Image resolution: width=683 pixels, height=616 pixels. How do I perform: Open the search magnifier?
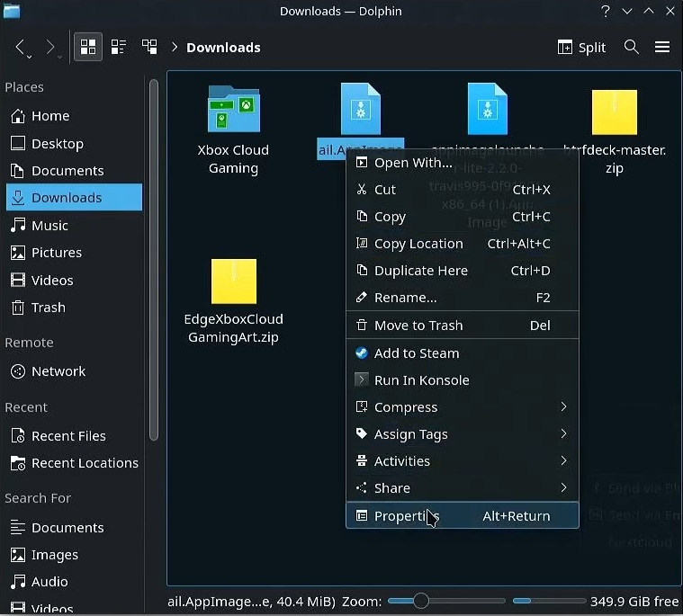pyautogui.click(x=631, y=47)
